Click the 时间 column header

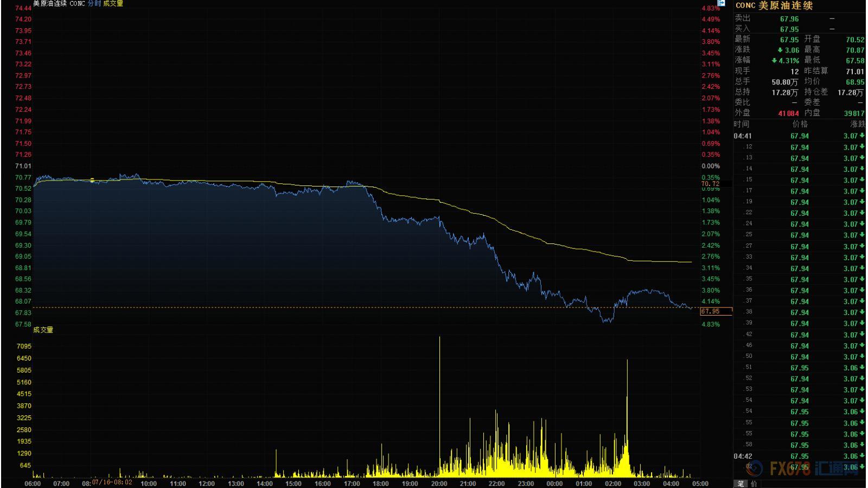[742, 124]
